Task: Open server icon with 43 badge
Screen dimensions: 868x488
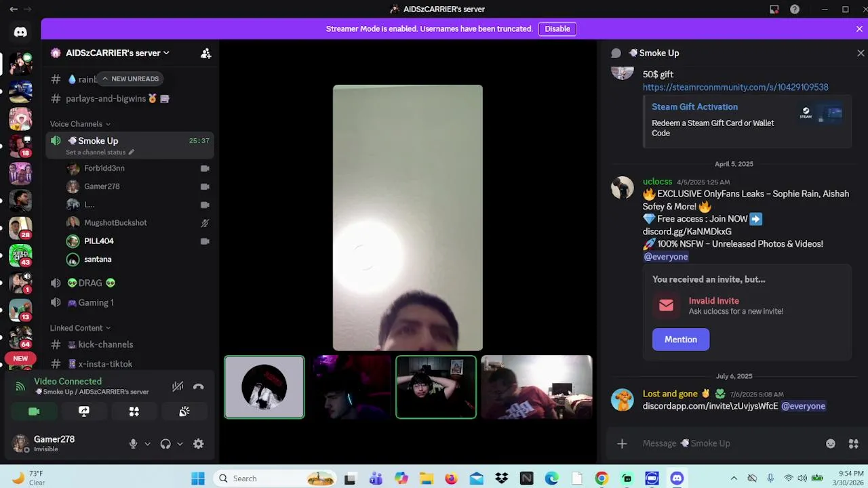Action: 20,255
